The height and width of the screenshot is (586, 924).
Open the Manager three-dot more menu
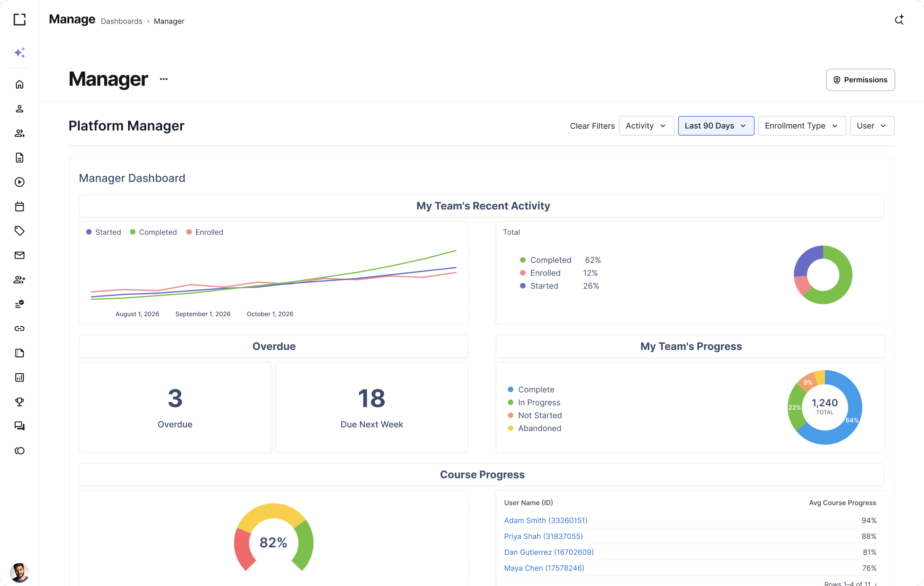click(163, 79)
